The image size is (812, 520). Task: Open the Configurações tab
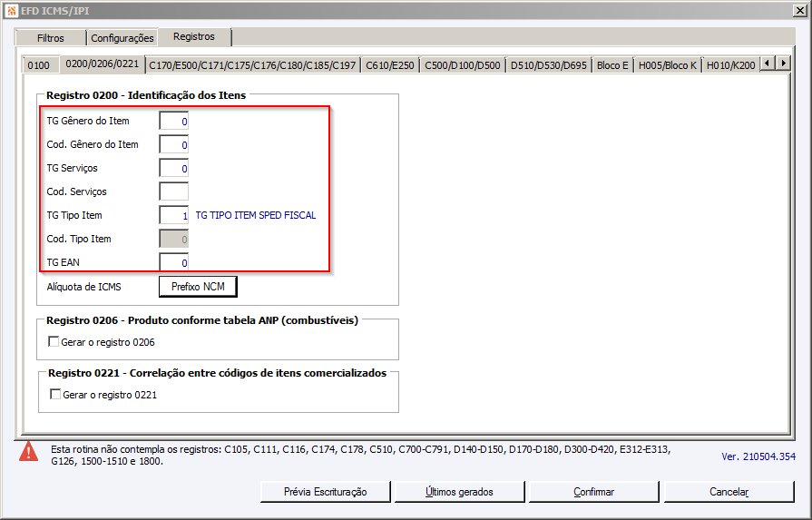tap(122, 38)
